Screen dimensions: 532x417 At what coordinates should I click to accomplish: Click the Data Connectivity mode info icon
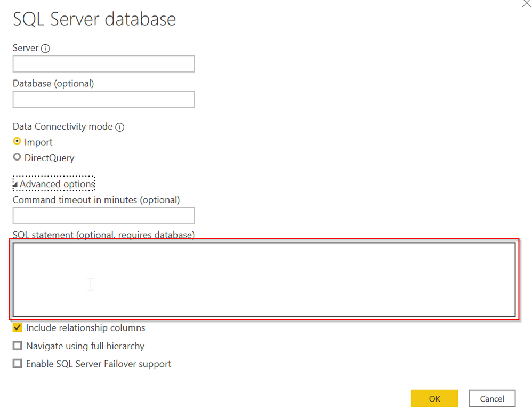pos(120,127)
